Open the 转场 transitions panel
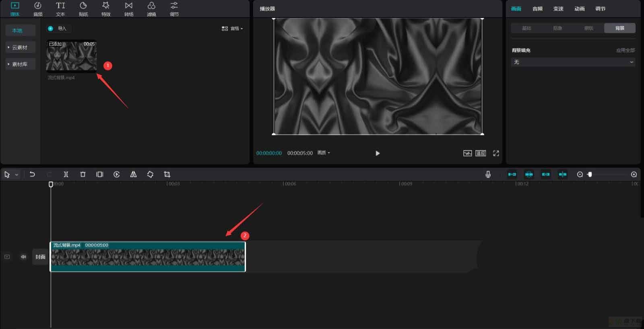 [x=129, y=9]
